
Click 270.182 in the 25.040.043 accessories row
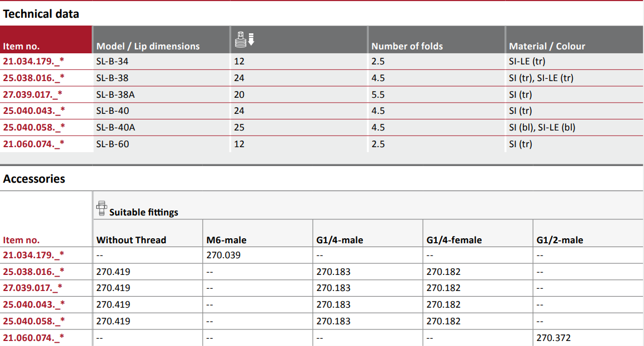pyautogui.click(x=443, y=304)
